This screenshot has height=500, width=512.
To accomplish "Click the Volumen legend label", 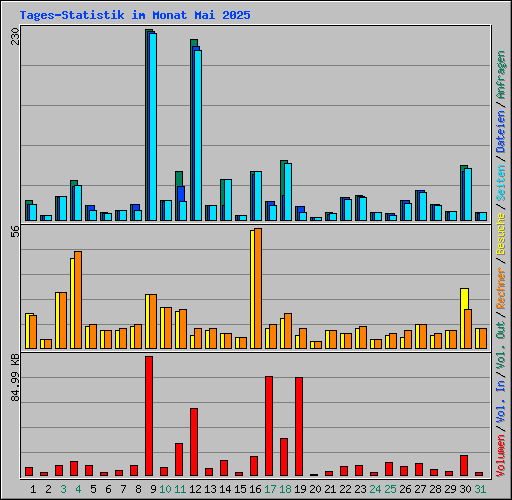I will [501, 456].
